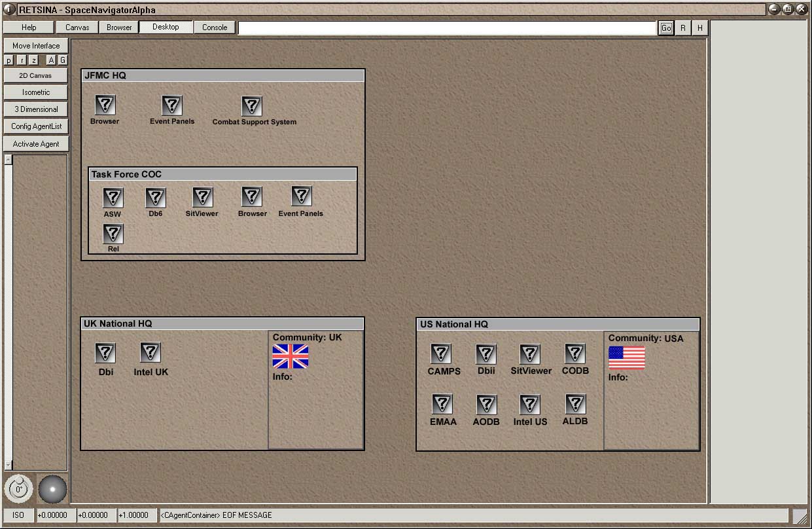
Task: Click the scroll-down arrow in the left list
Action: tap(9, 465)
